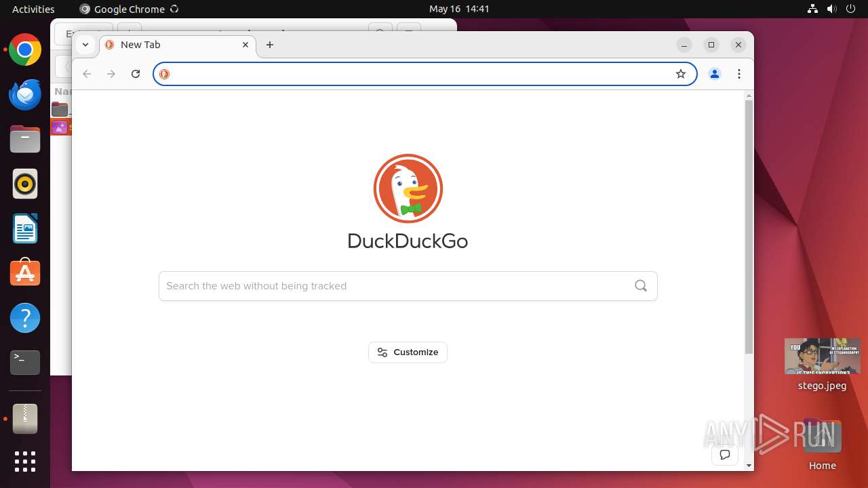
Task: Open the feedback chat bubble icon
Action: click(x=725, y=455)
